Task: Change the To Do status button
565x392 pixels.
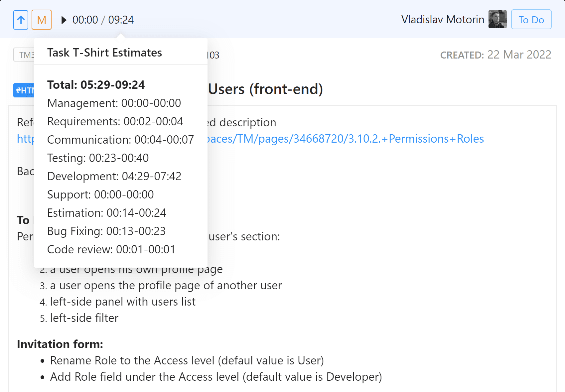Action: pyautogui.click(x=531, y=20)
